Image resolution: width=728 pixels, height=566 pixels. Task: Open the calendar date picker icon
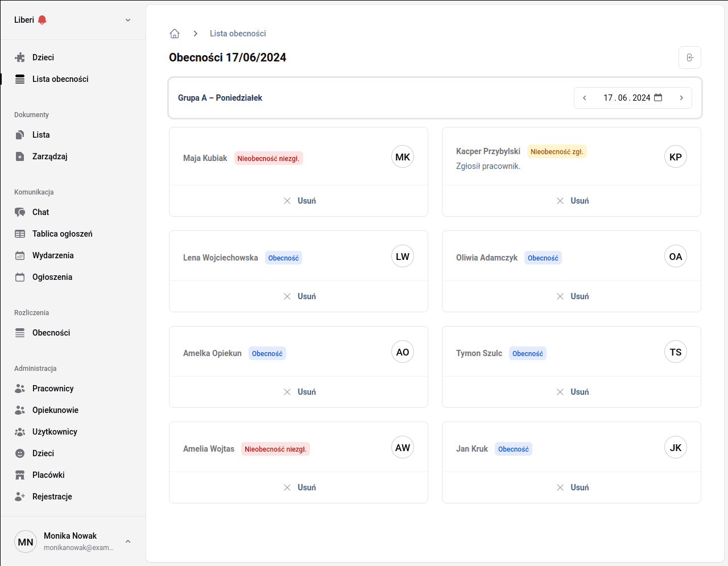click(658, 97)
